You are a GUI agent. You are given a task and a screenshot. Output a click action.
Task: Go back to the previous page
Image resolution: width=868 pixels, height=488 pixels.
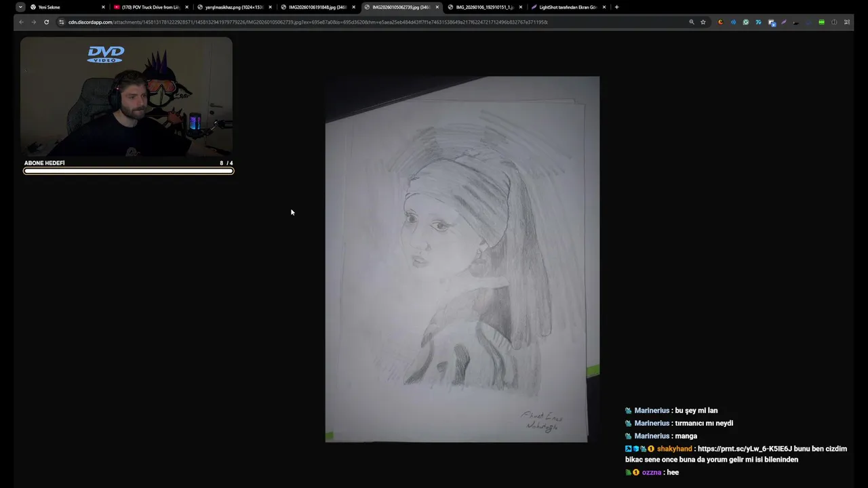[21, 22]
